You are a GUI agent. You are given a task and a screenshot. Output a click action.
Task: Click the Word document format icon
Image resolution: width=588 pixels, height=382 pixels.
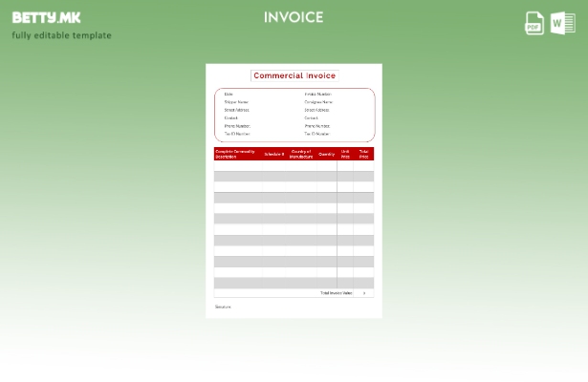(563, 23)
